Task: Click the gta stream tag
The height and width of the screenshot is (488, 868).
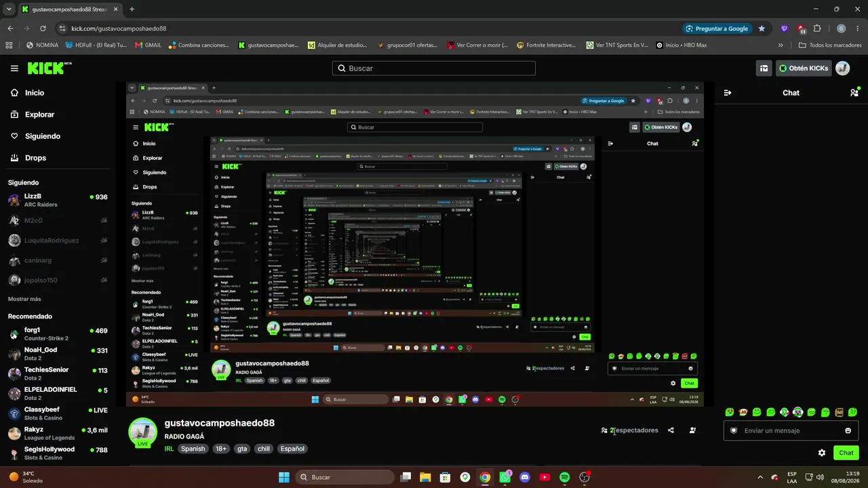Action: coord(242,449)
